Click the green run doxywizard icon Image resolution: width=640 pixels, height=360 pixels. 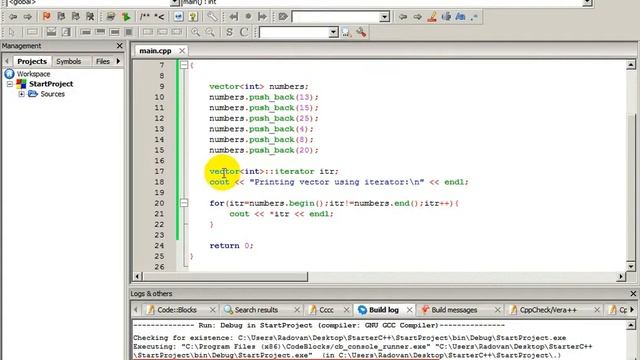click(126, 17)
